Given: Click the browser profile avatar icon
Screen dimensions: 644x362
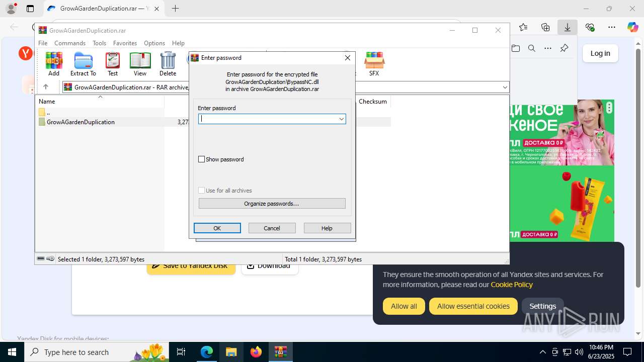Looking at the screenshot, I should tap(11, 9).
